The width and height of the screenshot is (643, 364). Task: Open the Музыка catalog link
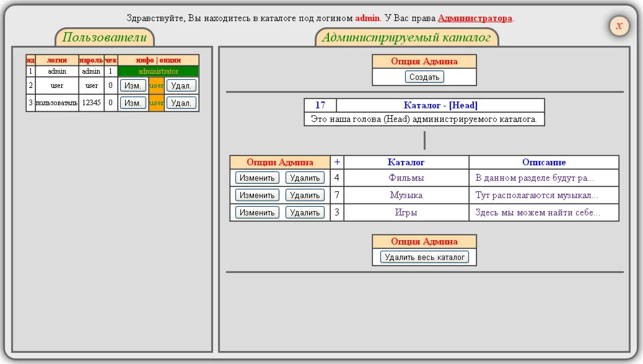(x=406, y=195)
